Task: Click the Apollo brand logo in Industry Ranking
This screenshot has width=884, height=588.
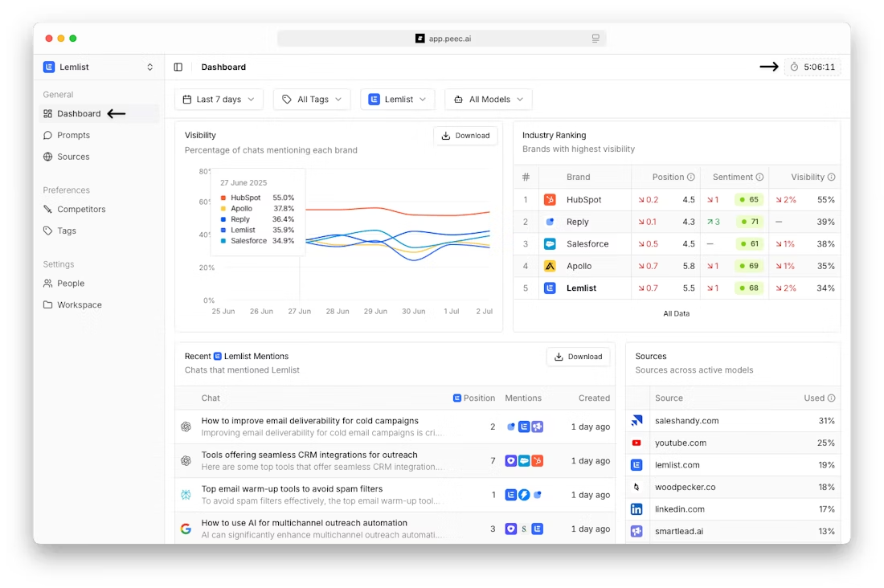Action: coord(550,266)
